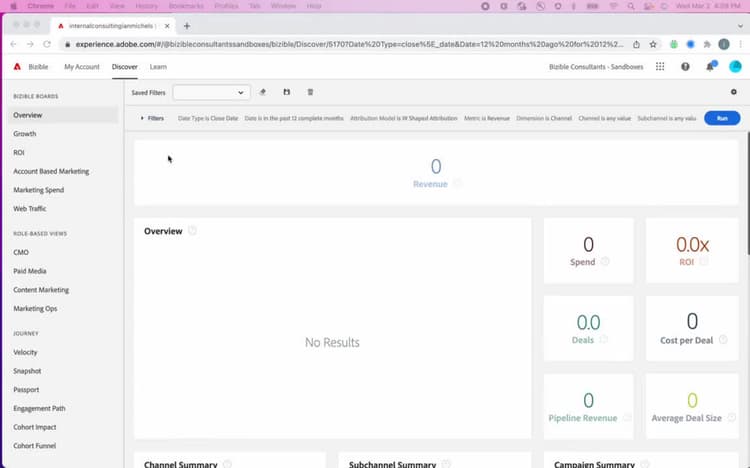Open the Cohort Funnel board
The width and height of the screenshot is (750, 468).
pos(35,446)
